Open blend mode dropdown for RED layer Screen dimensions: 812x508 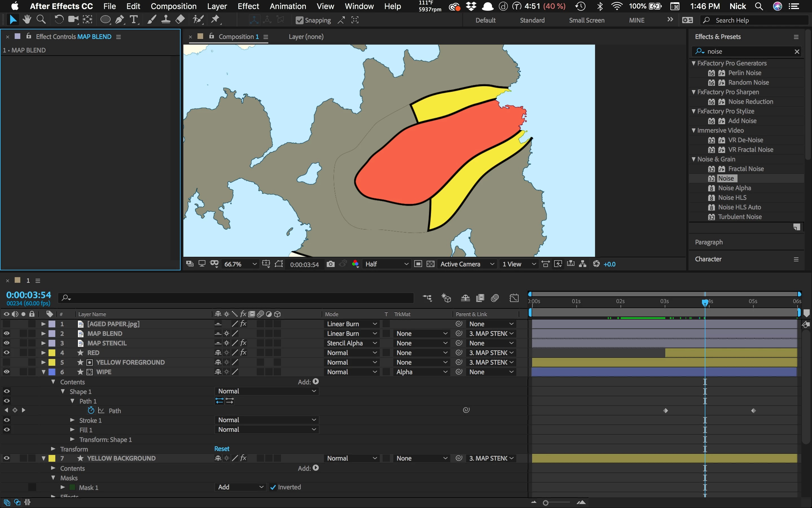coord(351,353)
